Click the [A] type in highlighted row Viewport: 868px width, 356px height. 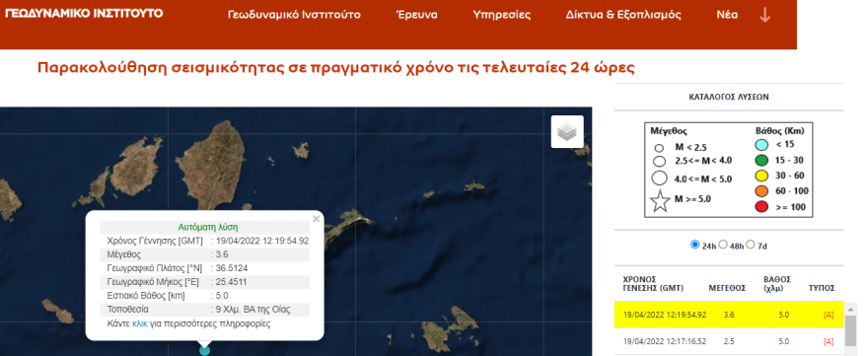tap(829, 315)
